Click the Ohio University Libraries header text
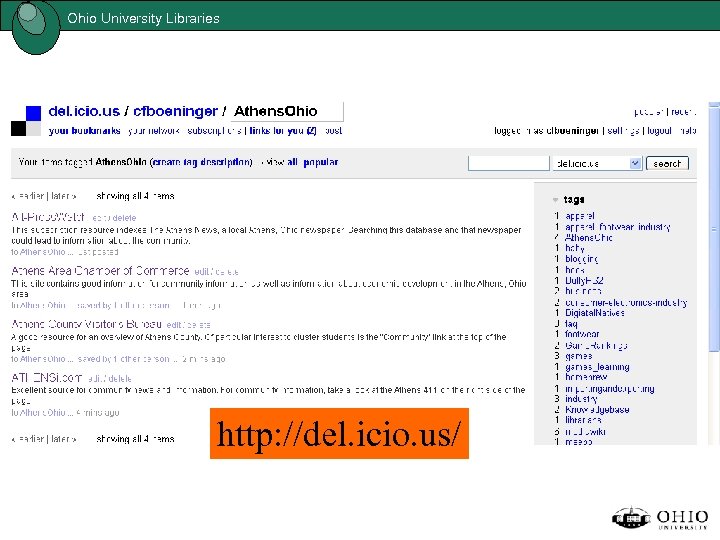720x540 pixels. [x=143, y=18]
